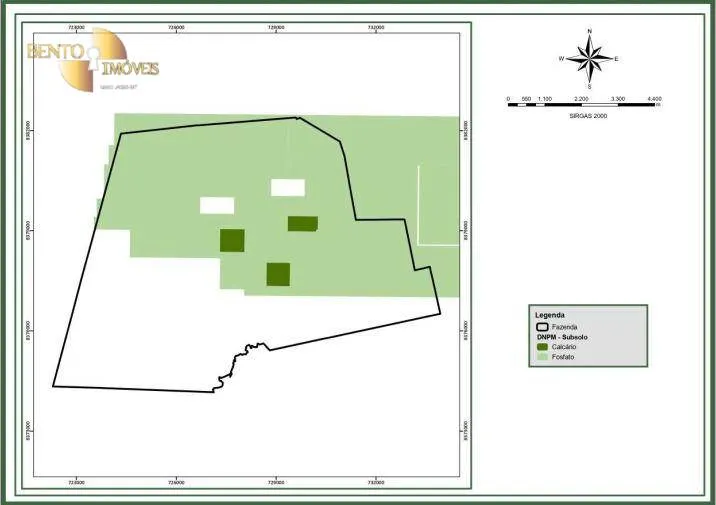This screenshot has width=716, height=505.
Task: Click the lowest dark green Calcário square on map
Action: pos(278,274)
